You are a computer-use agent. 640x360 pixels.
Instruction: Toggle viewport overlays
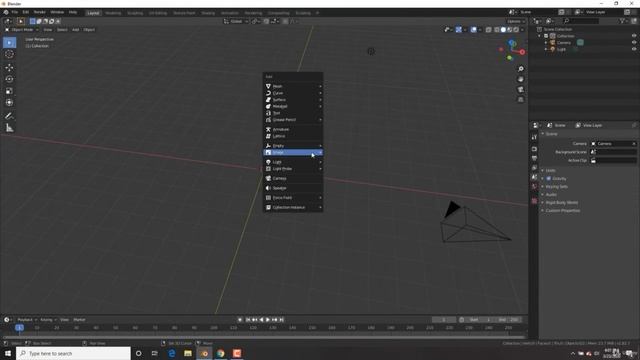pos(473,30)
